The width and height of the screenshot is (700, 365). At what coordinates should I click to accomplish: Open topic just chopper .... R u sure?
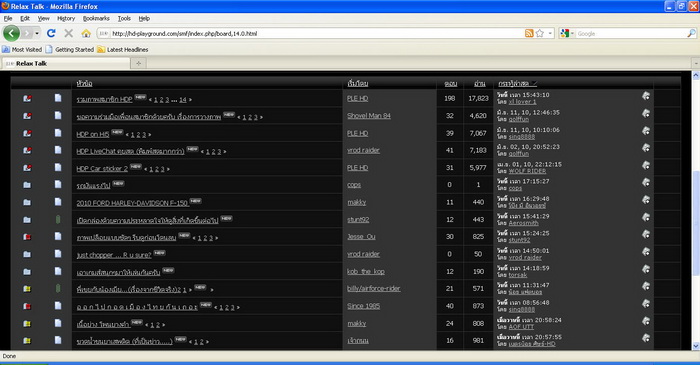tap(114, 255)
